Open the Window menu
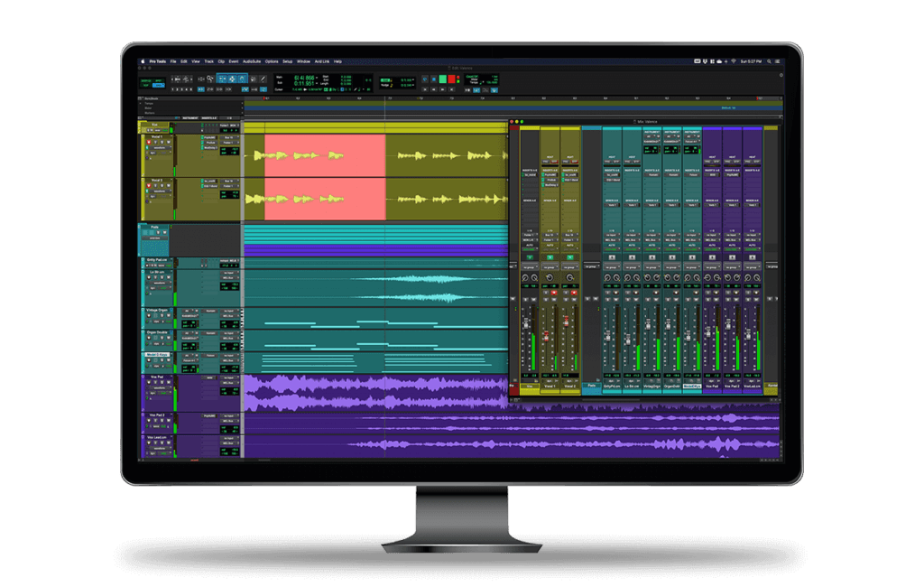This screenshot has width=924, height=587. [304, 61]
